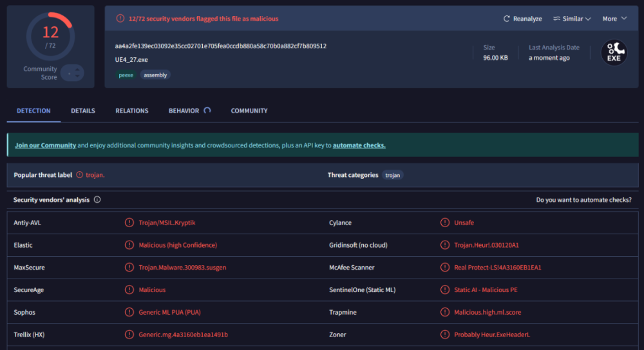This screenshot has width=644, height=350.
Task: Click the Reanalyze refresh icon
Action: pyautogui.click(x=507, y=19)
